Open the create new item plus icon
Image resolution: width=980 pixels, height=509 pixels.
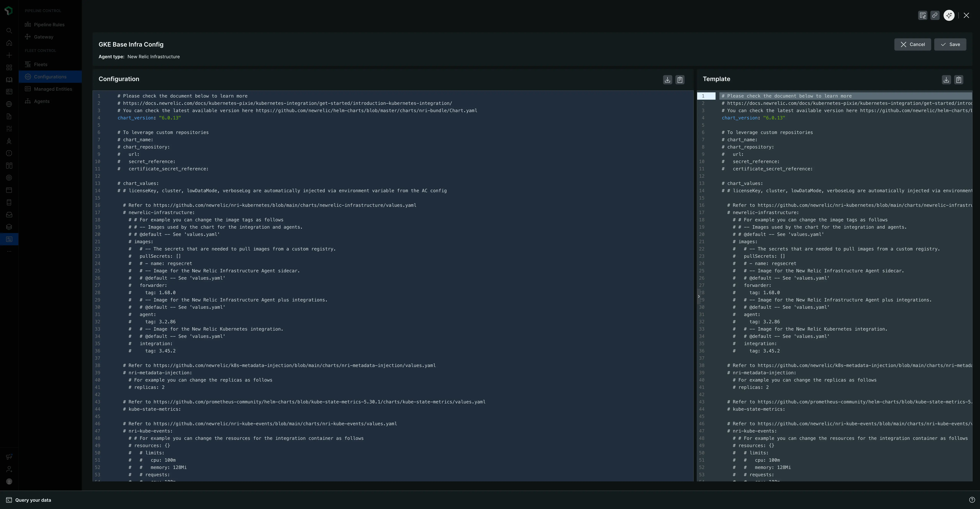click(9, 55)
